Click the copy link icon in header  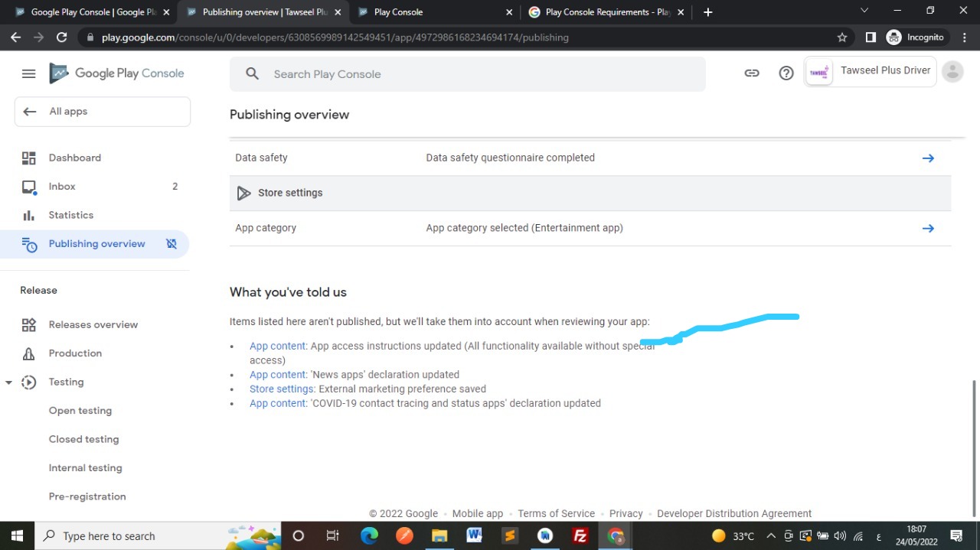pyautogui.click(x=752, y=73)
